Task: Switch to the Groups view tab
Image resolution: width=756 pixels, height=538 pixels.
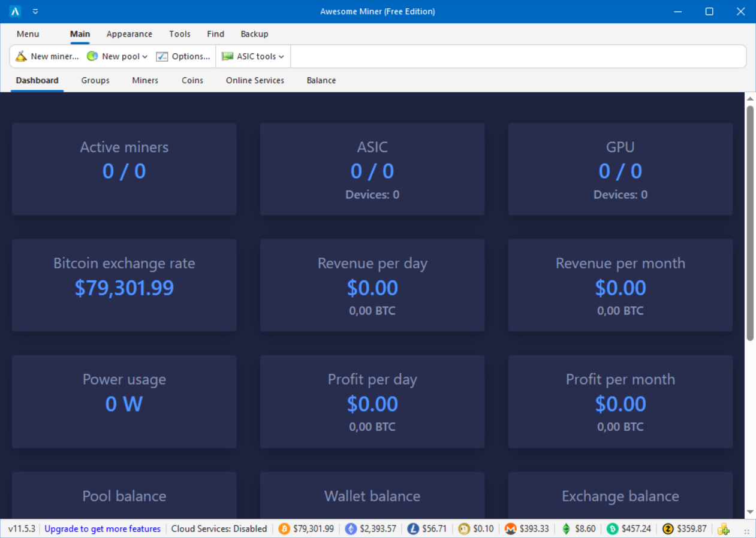Action: point(95,80)
